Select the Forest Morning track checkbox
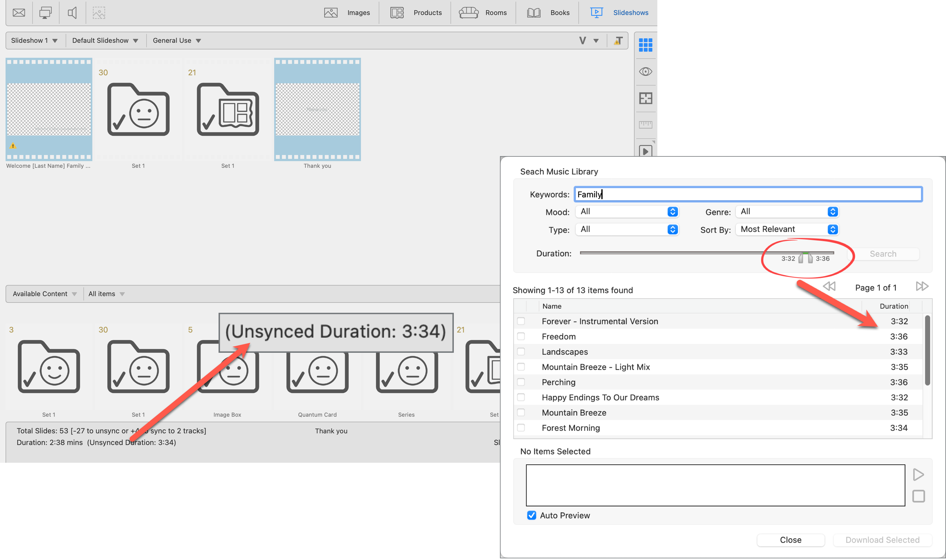The width and height of the screenshot is (946, 560). pos(521,427)
